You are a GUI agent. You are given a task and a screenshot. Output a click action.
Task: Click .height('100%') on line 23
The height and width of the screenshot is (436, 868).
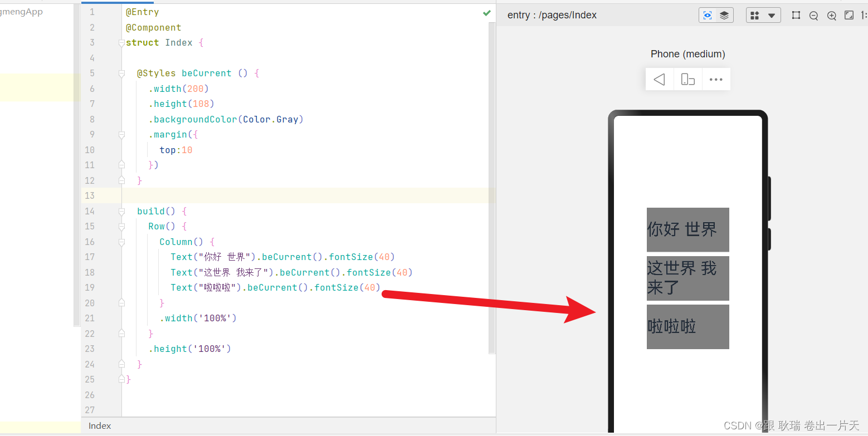pos(189,349)
